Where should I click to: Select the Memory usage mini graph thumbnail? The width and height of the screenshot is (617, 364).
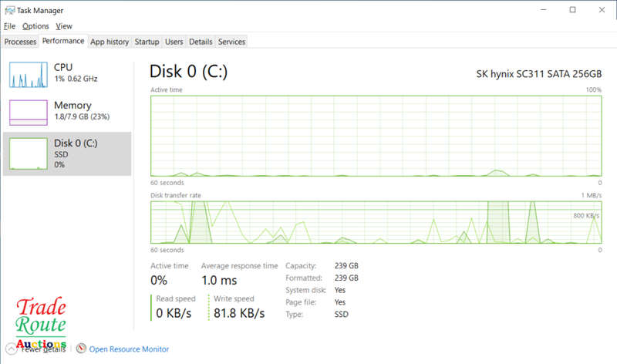pos(29,113)
